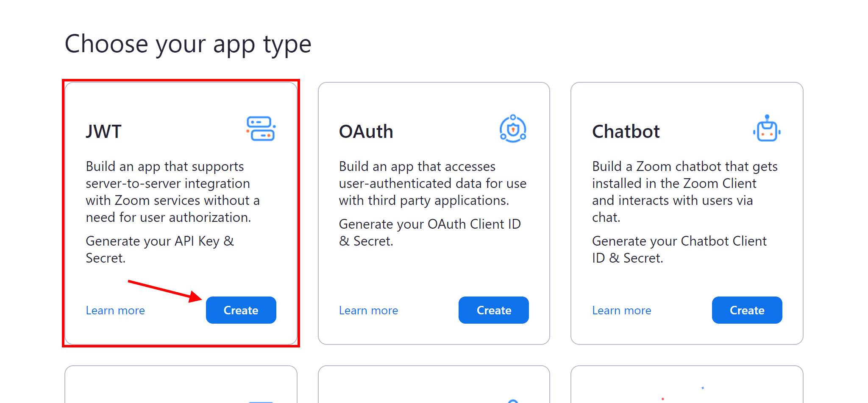The height and width of the screenshot is (403, 868).
Task: Click JWT server-to-server integration description
Action: pos(172,192)
